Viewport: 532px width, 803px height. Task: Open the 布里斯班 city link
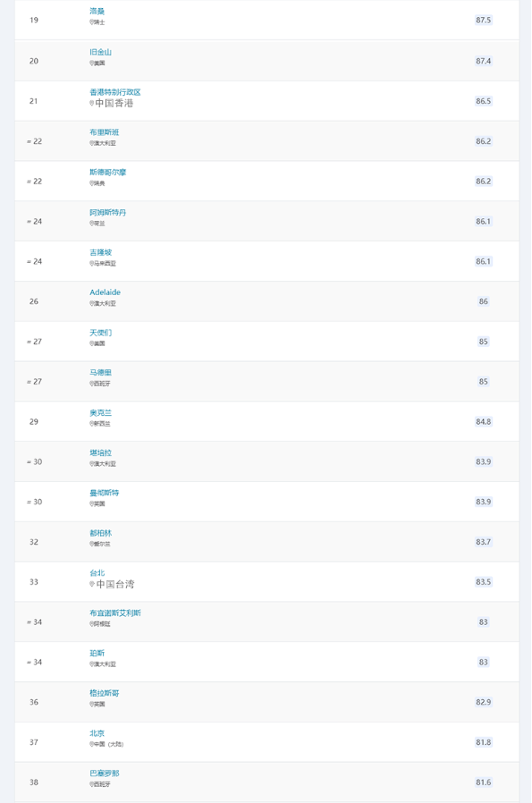point(105,132)
